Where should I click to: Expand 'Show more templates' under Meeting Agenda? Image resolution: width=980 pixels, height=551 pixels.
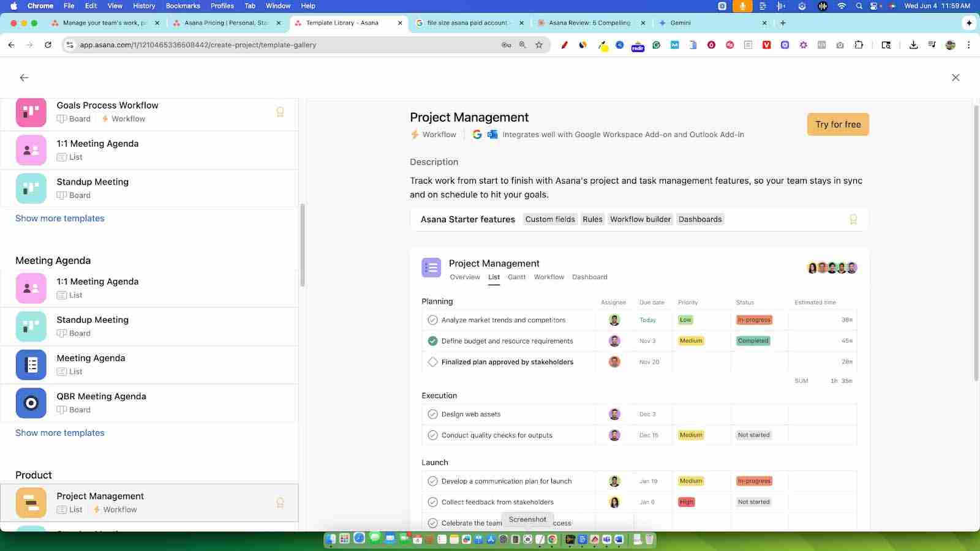pyautogui.click(x=59, y=433)
